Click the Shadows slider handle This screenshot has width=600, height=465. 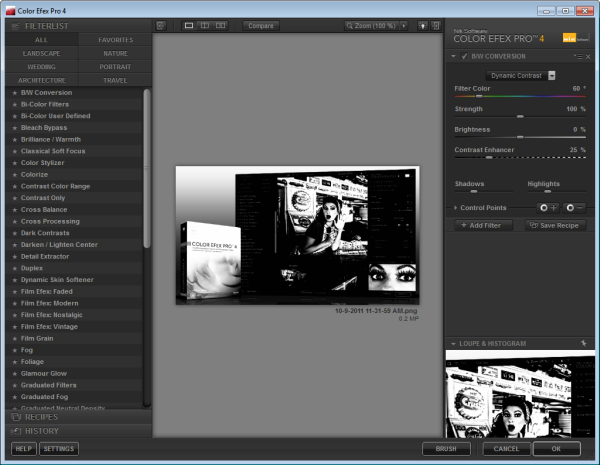pos(474,191)
